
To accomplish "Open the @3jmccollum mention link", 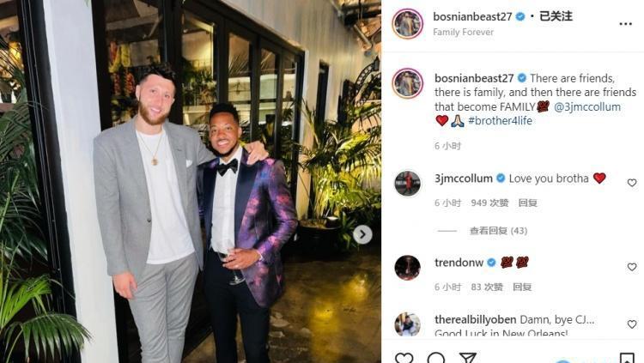I will 587,106.
